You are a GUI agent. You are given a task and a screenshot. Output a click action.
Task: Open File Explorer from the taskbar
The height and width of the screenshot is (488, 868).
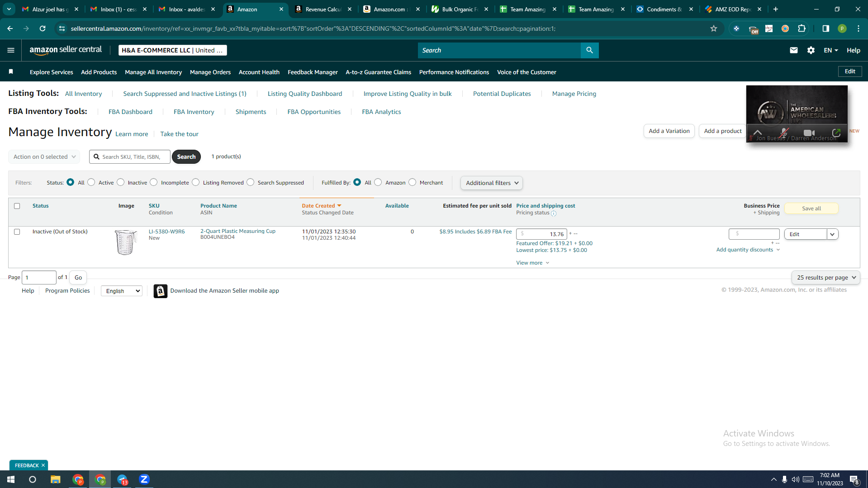tap(55, 479)
